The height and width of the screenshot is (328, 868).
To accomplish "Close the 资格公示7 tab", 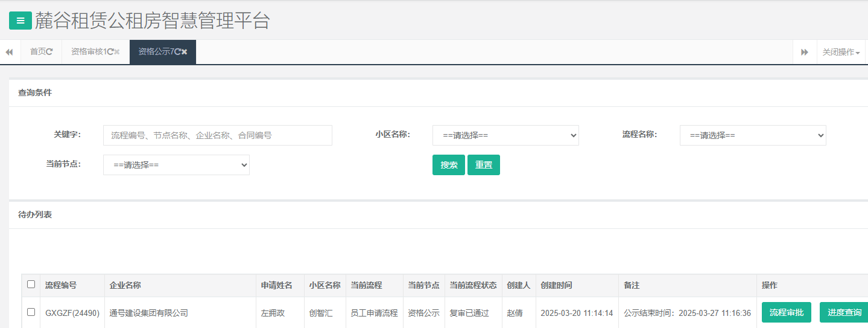I will (185, 52).
